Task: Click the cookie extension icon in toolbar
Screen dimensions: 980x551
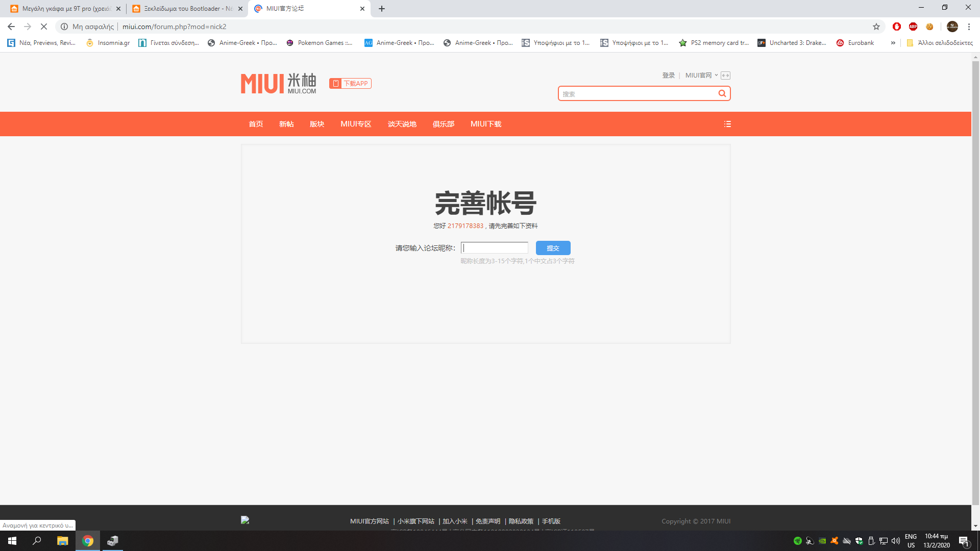Action: coord(929,27)
